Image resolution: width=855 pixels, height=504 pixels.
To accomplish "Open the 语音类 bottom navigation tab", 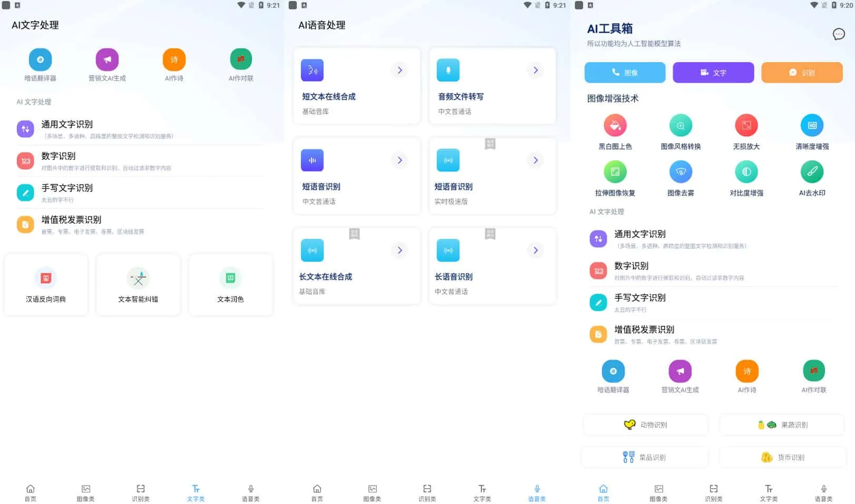I will pyautogui.click(x=536, y=492).
